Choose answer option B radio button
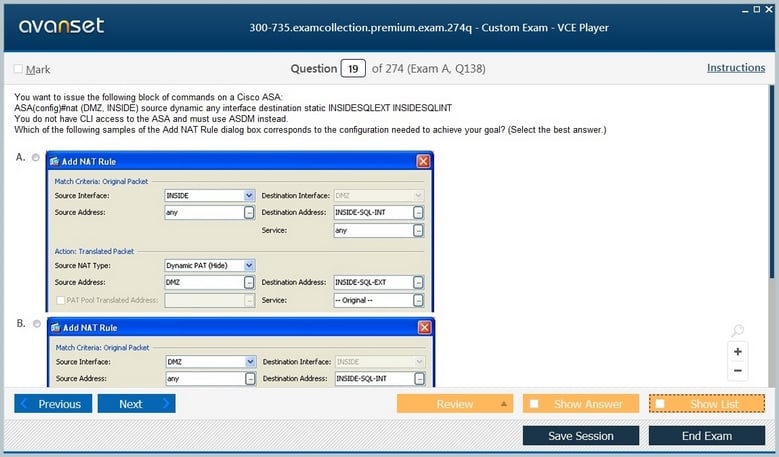The image size is (779, 457). click(36, 324)
